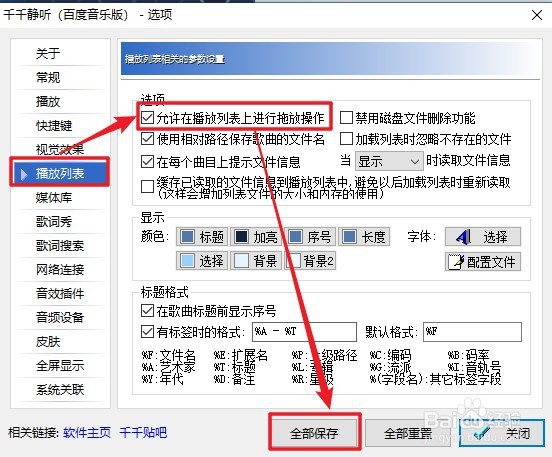Select 播放列表 in the sidebar
Image resolution: width=552 pixels, height=457 pixels.
pos(59,173)
